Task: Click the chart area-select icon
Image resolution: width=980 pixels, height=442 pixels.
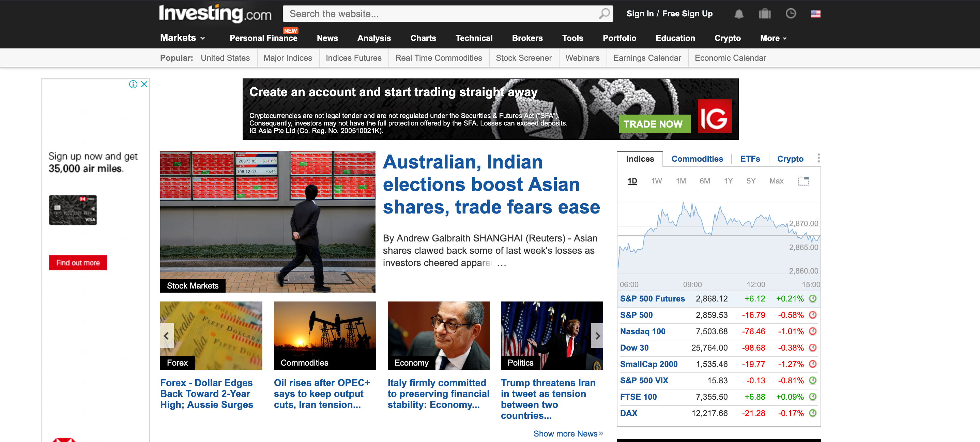Action: (x=803, y=181)
